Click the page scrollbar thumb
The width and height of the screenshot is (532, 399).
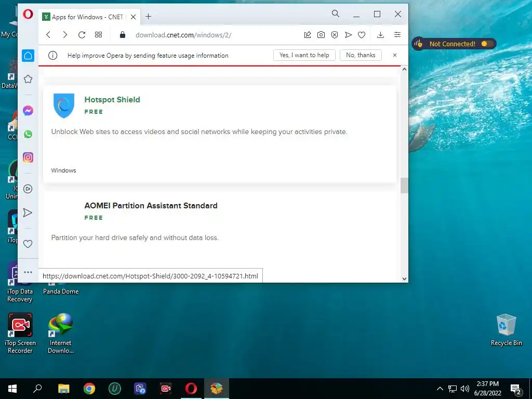point(404,185)
